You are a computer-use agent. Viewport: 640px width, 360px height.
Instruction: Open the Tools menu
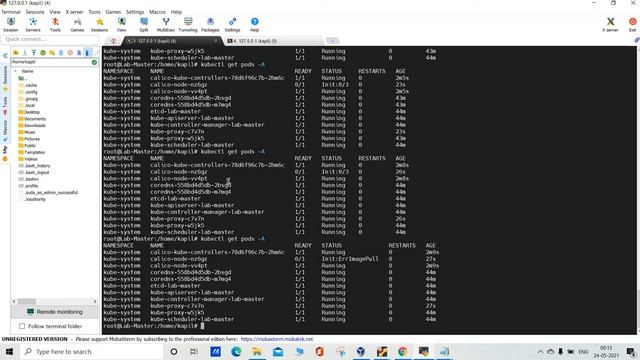(x=94, y=12)
